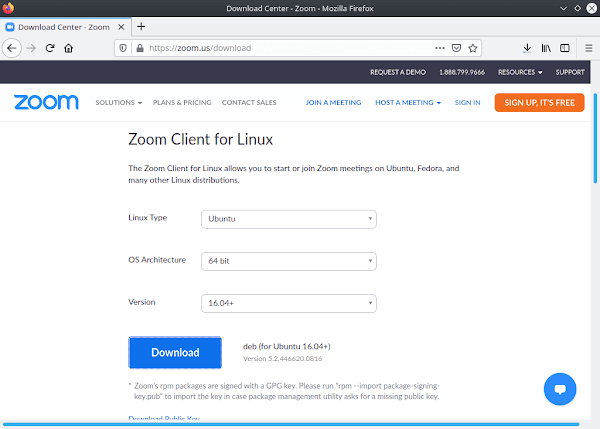Screen dimensions: 600x429
Task: Open the Library bookmarks icon
Action: point(546,48)
